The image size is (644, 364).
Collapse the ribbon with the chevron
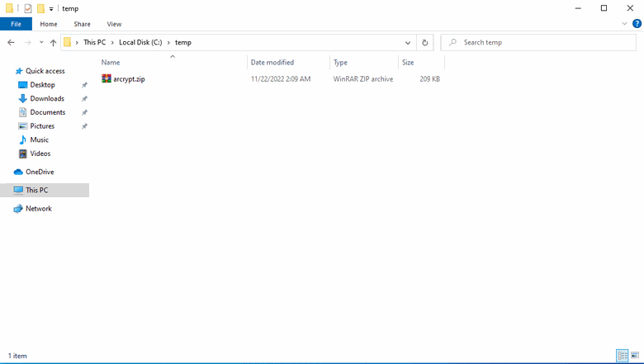click(x=624, y=24)
